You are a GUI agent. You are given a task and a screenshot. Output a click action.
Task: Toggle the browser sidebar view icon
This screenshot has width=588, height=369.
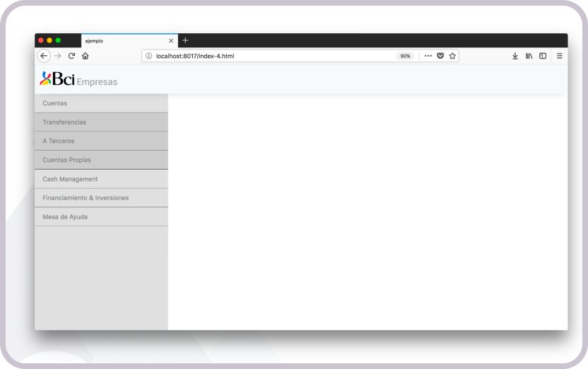543,56
